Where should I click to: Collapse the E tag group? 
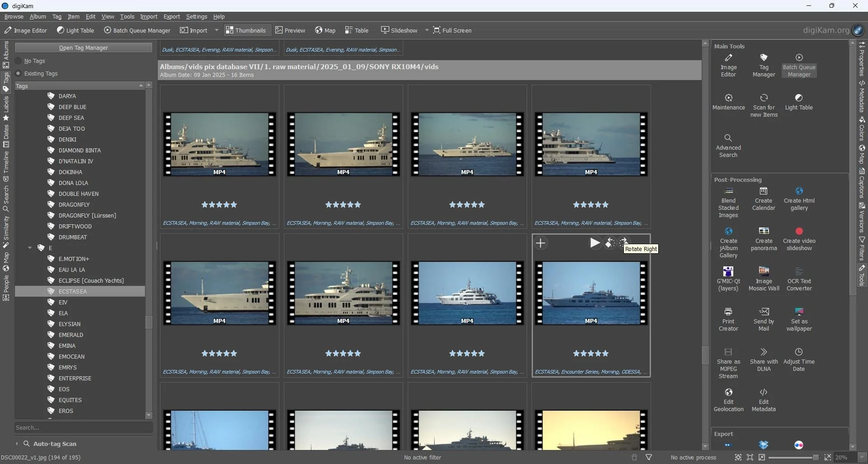30,248
